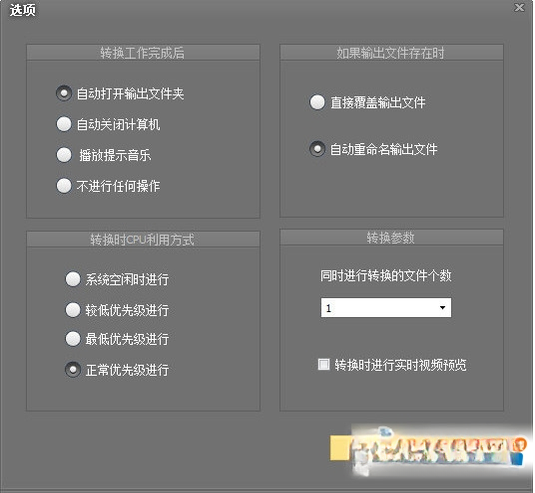This screenshot has height=493, width=535.
Task: Select 系统空闲时进行 CPU mode
Action: [x=73, y=279]
